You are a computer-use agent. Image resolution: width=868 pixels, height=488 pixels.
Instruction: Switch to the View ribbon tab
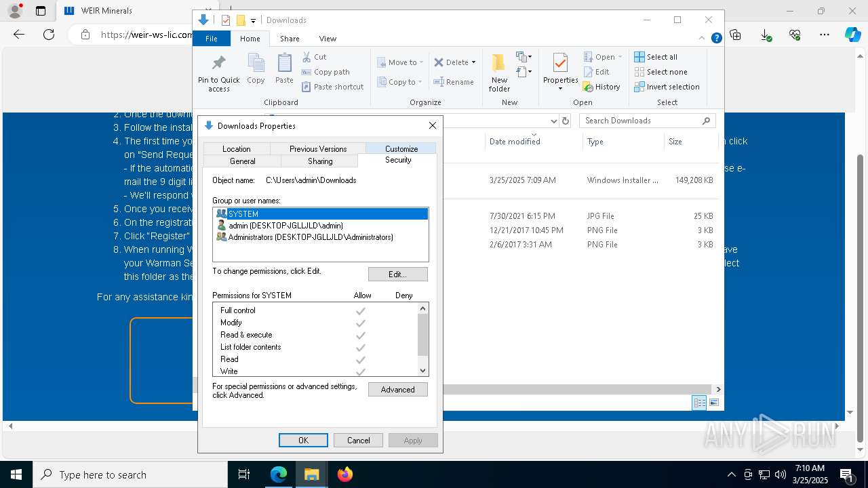(x=328, y=39)
